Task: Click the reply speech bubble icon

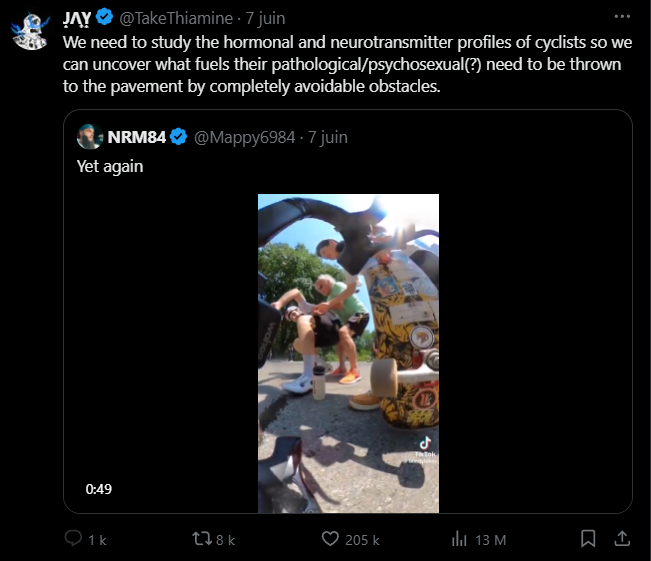Action: point(73,539)
